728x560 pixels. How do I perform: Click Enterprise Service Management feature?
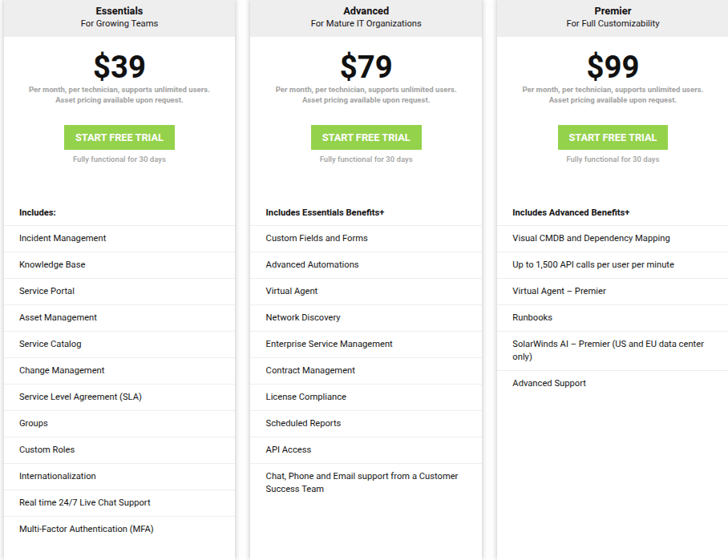pos(329,344)
